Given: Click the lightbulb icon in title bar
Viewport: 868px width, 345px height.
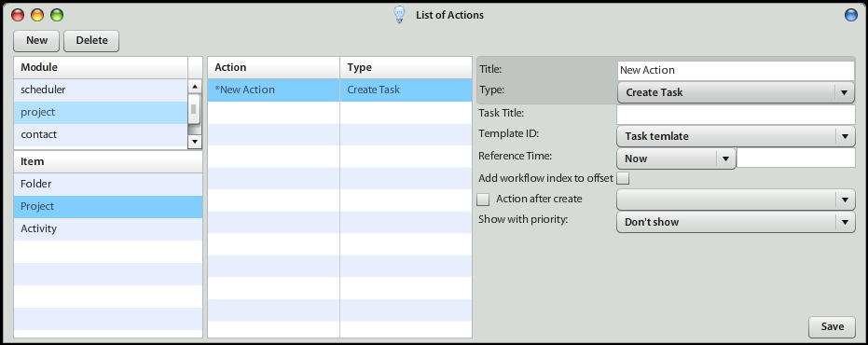Looking at the screenshot, I should point(399,15).
